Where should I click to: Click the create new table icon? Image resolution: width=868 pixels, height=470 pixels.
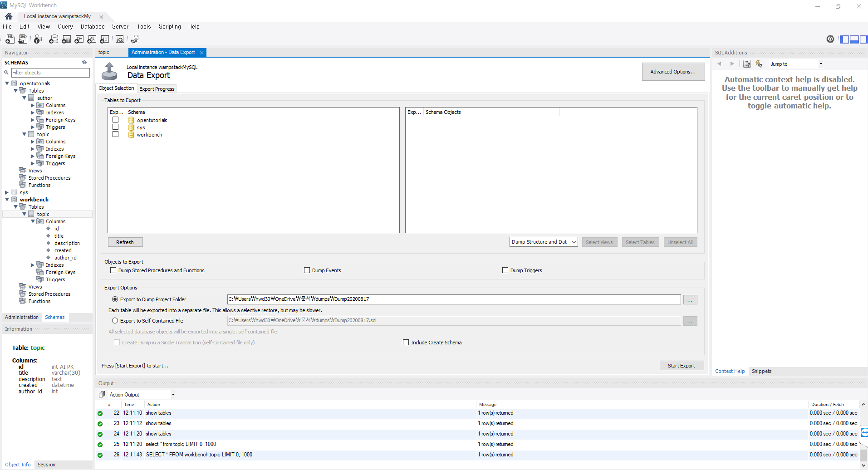[66, 39]
